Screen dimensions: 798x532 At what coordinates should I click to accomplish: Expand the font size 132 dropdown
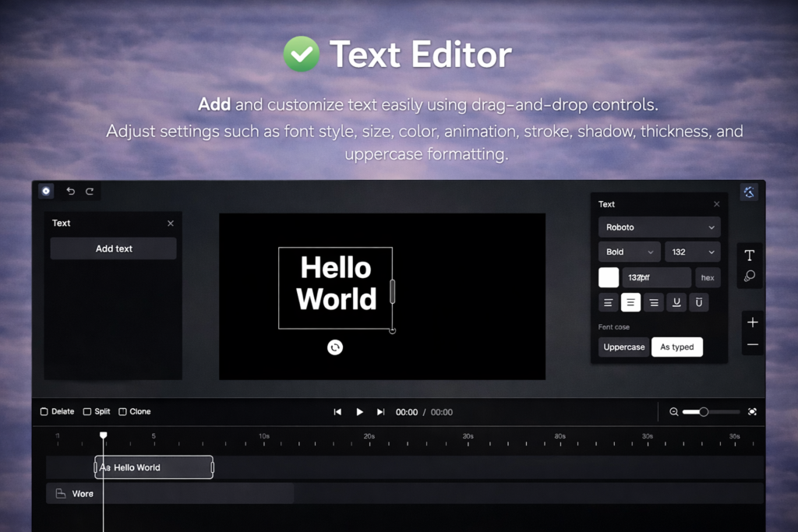point(693,252)
